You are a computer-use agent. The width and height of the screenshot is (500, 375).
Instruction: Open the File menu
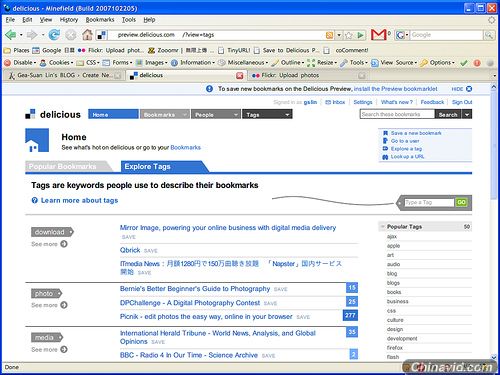coord(10,20)
